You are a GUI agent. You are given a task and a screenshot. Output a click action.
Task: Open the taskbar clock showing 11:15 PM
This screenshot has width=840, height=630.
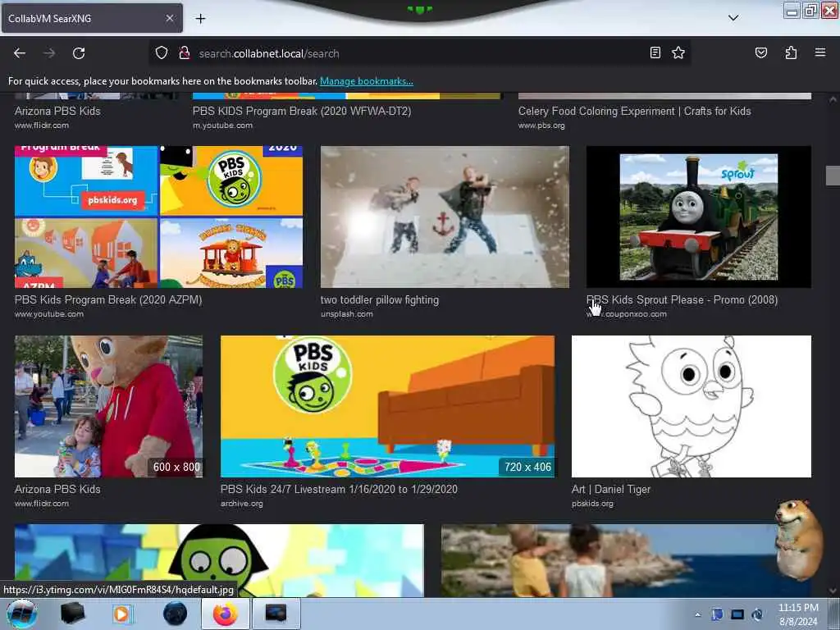(798, 614)
